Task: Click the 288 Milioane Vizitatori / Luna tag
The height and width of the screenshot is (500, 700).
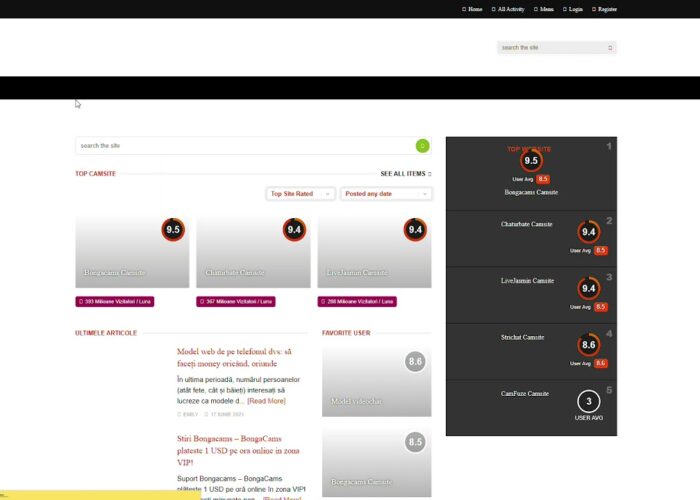Action: tap(357, 302)
